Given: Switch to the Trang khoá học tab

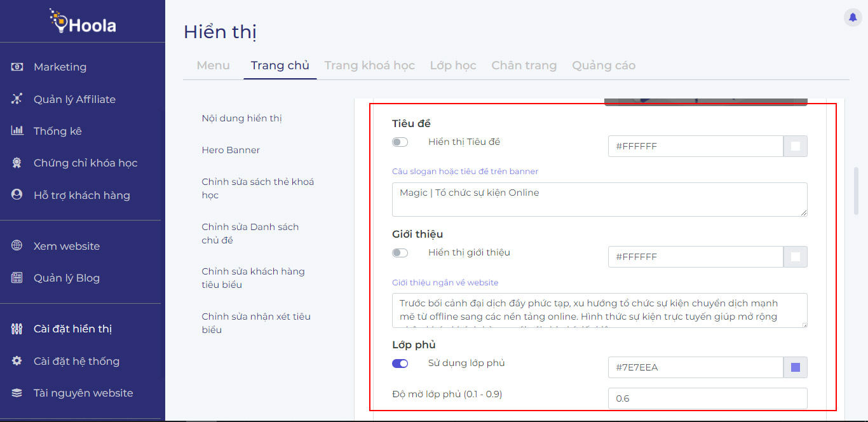Looking at the screenshot, I should click(x=369, y=65).
